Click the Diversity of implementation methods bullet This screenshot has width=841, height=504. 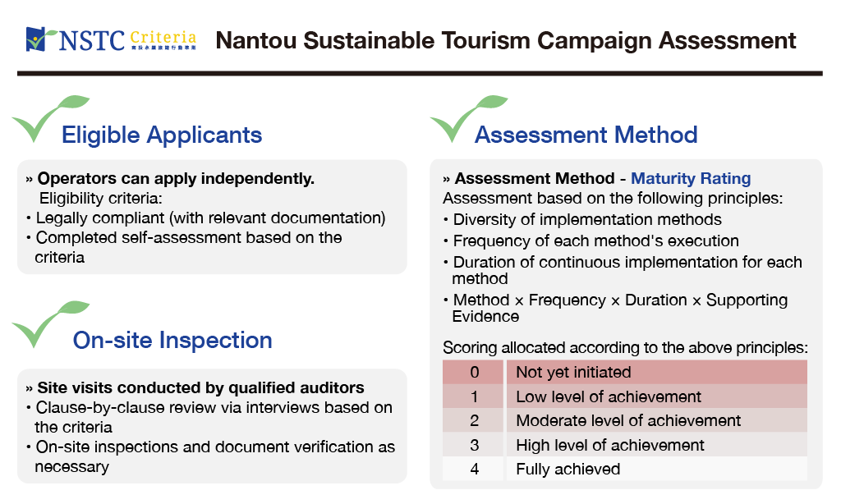pos(587,219)
